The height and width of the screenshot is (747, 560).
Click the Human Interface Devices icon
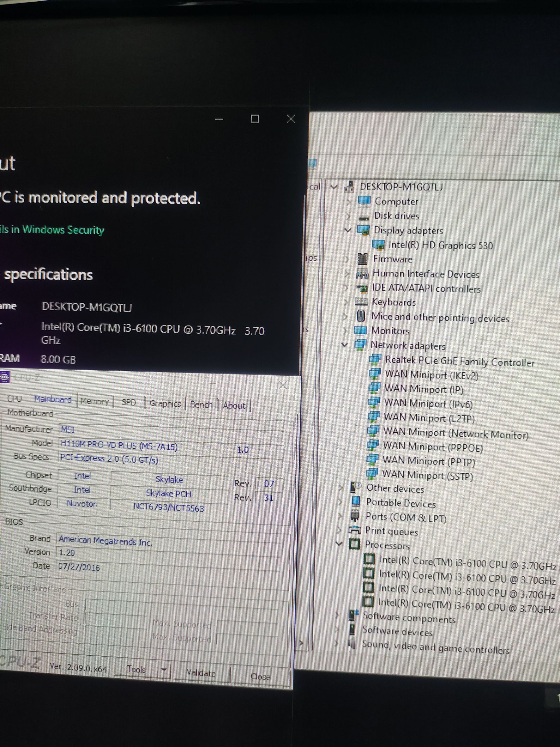tap(362, 274)
